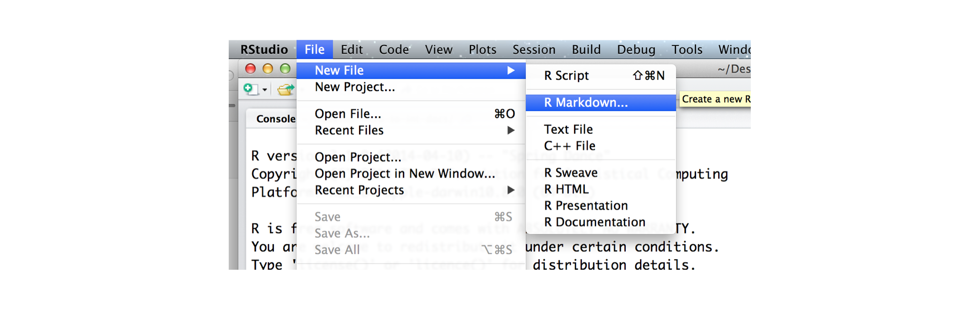Screen dimensions: 980x320
Task: Select R Sweave document type
Action: pyautogui.click(x=571, y=173)
